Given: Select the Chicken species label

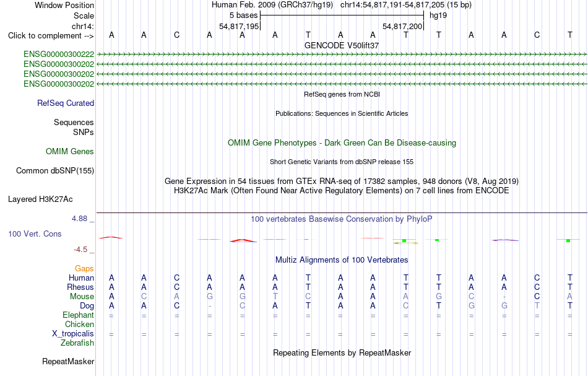Looking at the screenshot, I should [x=79, y=324].
